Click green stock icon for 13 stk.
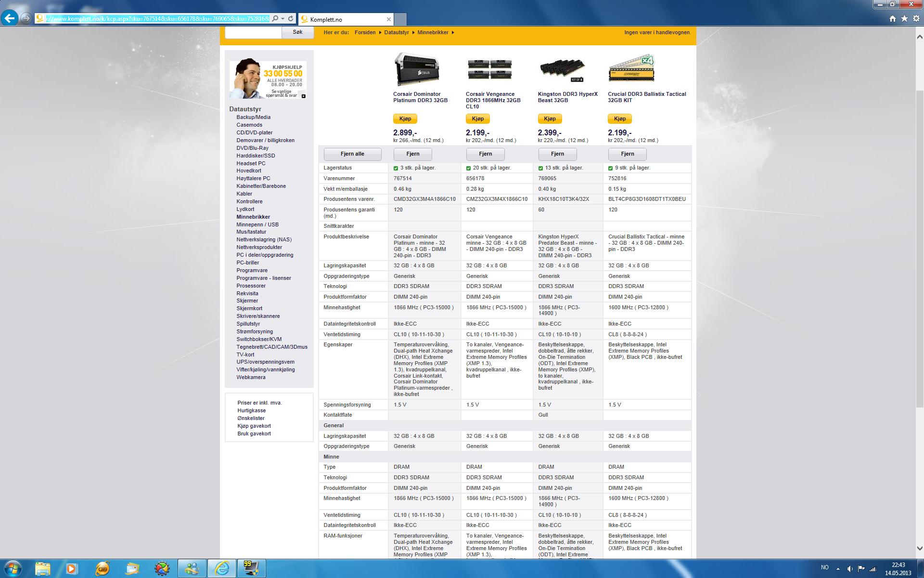The image size is (924, 578). 540,168
